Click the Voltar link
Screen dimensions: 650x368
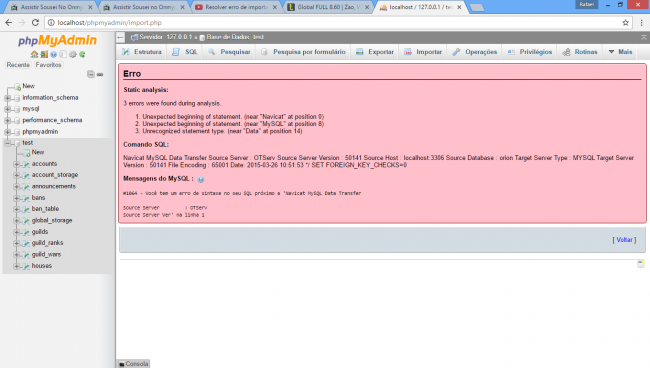tap(624, 240)
